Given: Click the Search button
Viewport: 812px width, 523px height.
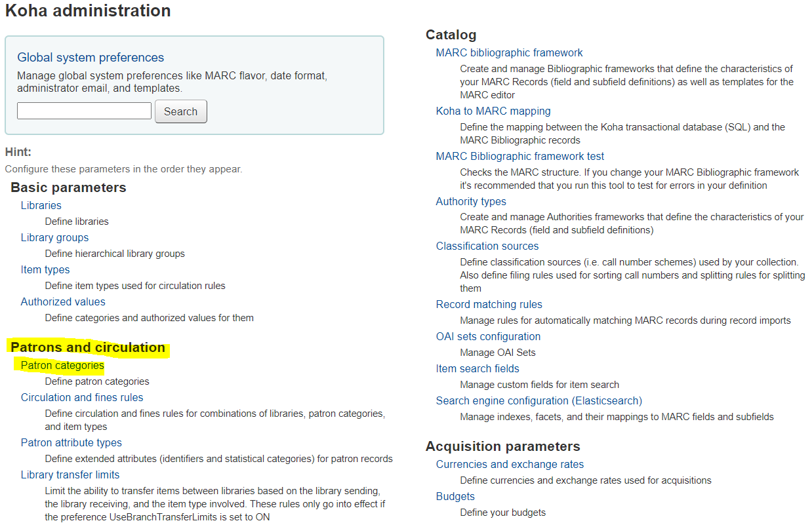Looking at the screenshot, I should (x=181, y=111).
